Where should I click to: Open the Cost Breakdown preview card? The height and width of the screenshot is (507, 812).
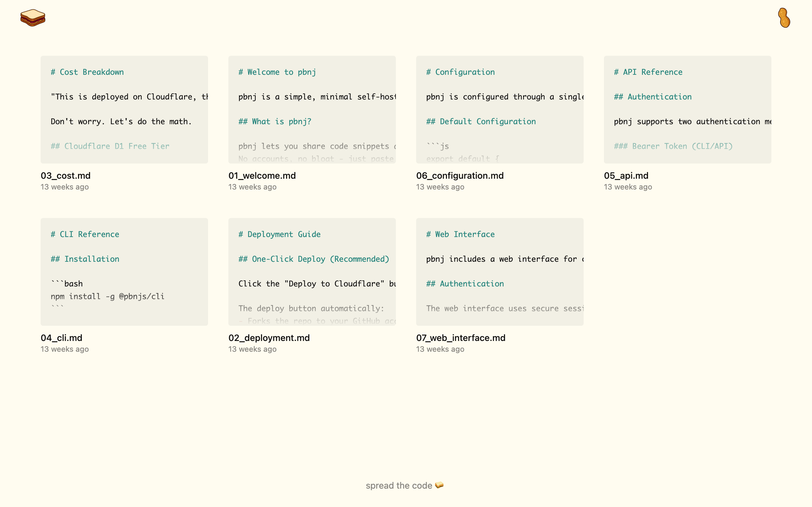pyautogui.click(x=124, y=110)
